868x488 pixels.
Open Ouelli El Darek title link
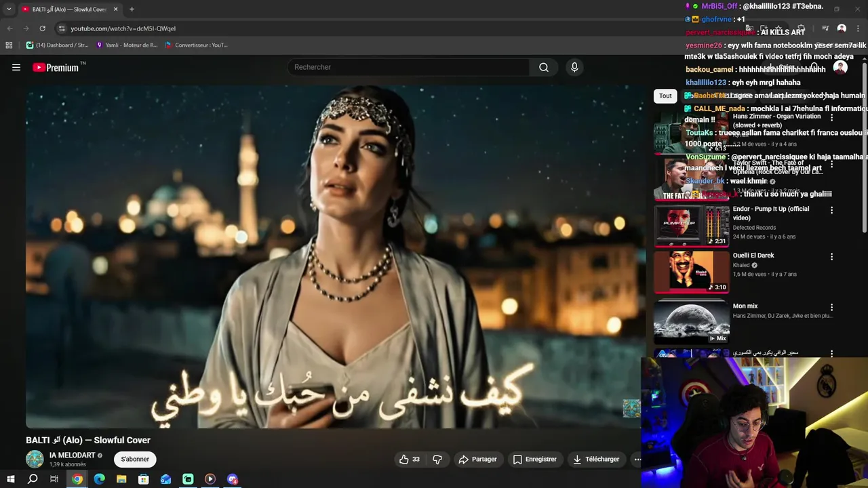753,256
